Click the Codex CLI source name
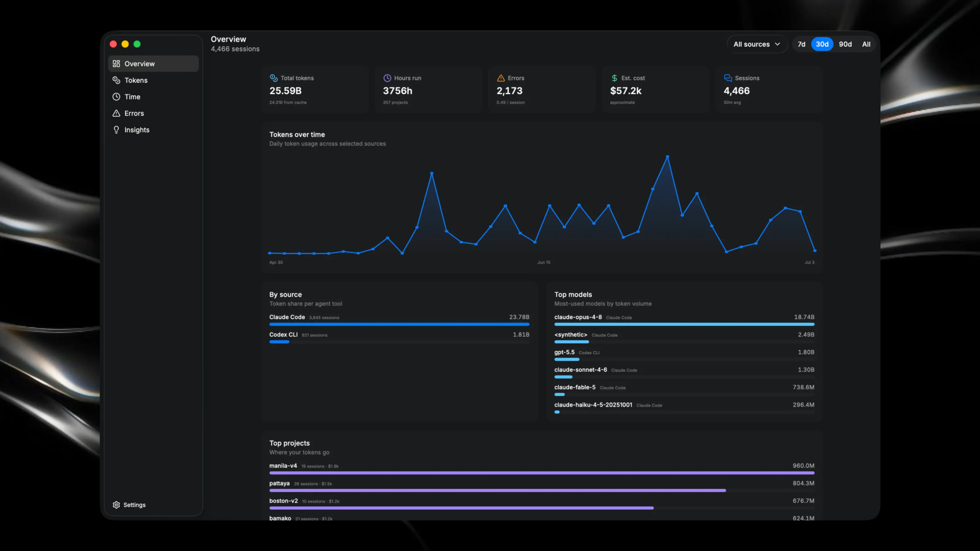 tap(283, 335)
